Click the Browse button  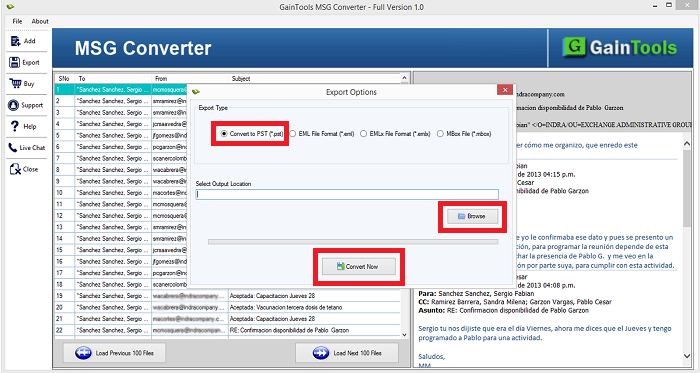472,216
